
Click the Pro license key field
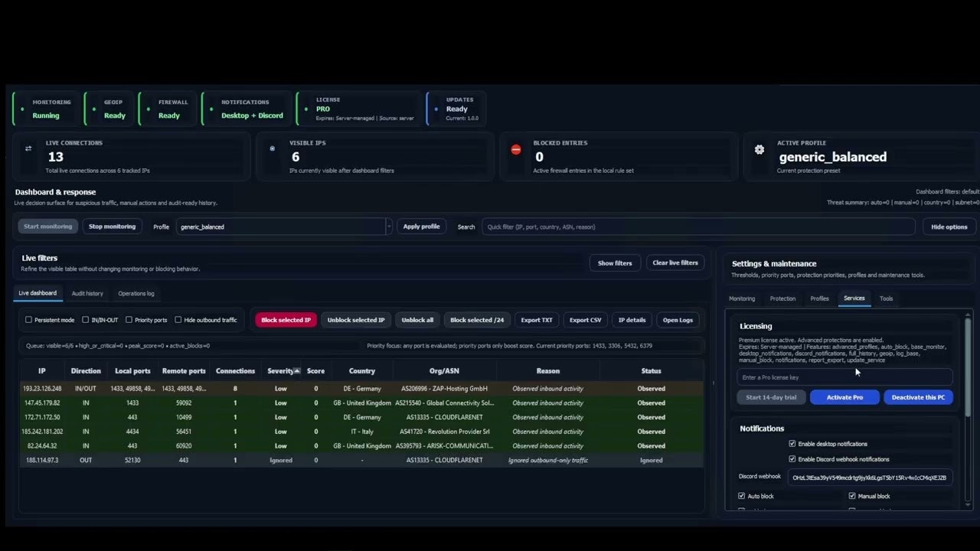coord(844,377)
